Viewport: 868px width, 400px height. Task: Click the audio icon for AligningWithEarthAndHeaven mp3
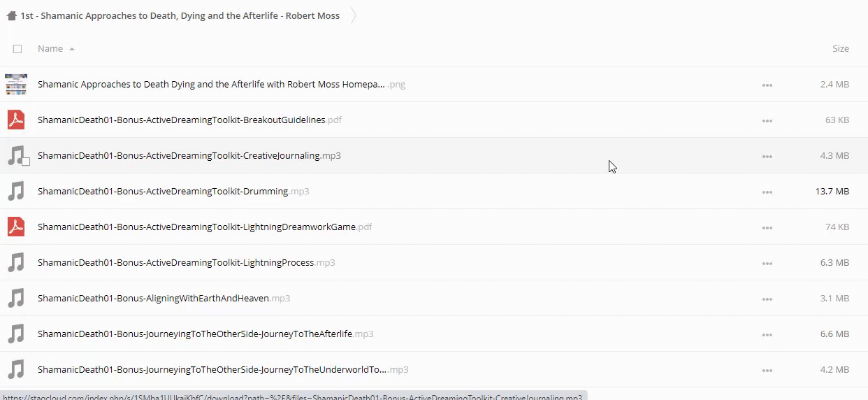pos(16,299)
